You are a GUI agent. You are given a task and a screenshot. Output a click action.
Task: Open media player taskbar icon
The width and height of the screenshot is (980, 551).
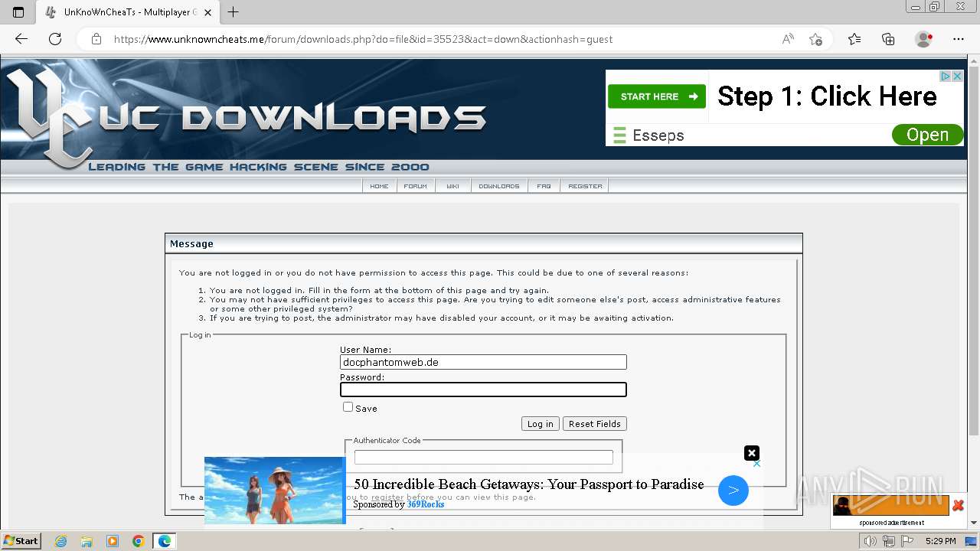(113, 541)
